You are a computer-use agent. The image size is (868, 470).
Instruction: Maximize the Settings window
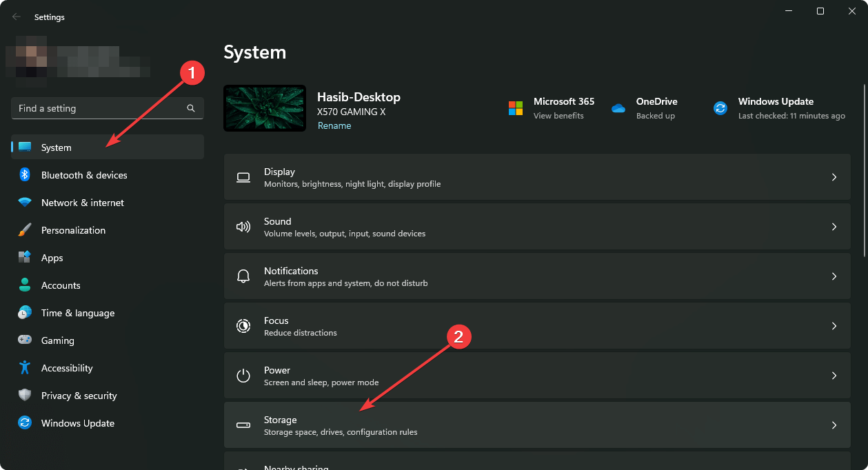[820, 11]
